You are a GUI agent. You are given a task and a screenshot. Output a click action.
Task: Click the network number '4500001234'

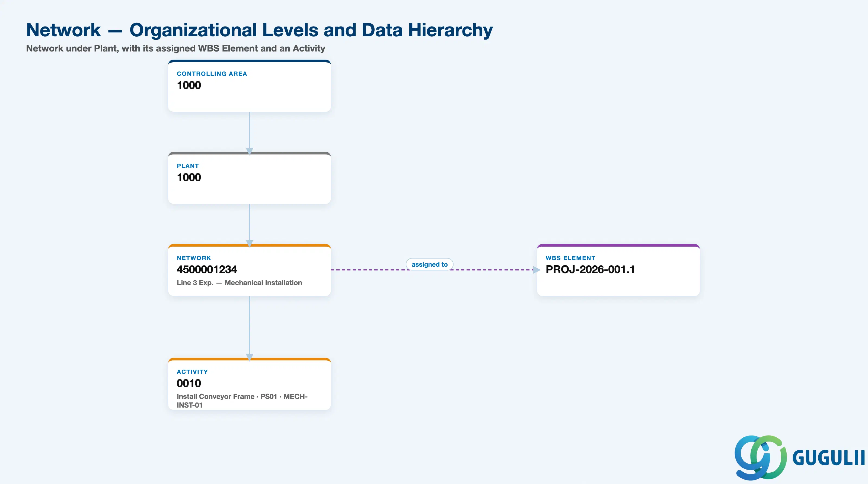tap(207, 270)
